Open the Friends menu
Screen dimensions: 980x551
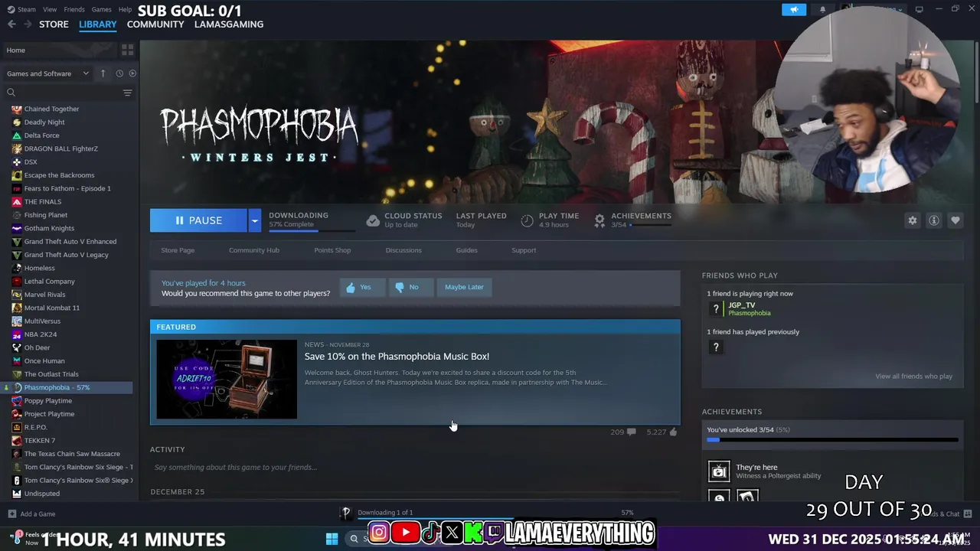(x=74, y=9)
